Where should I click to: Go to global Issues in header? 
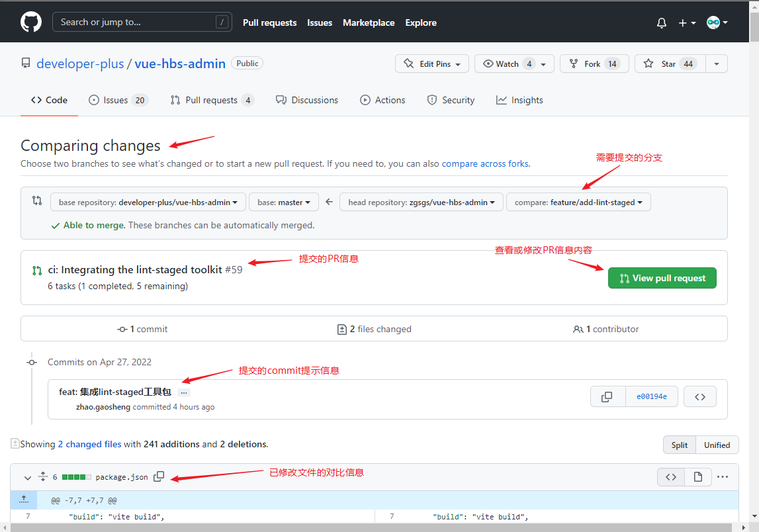pyautogui.click(x=320, y=22)
